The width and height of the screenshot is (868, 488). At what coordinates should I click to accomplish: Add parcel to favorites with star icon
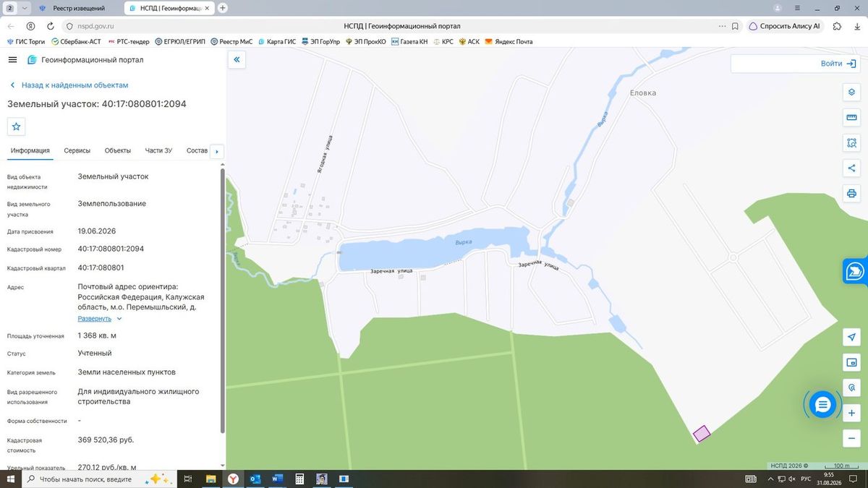[17, 127]
